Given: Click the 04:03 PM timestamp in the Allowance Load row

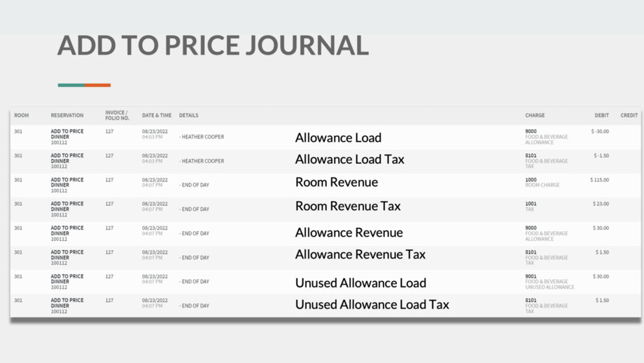Looking at the screenshot, I should pyautogui.click(x=153, y=137).
